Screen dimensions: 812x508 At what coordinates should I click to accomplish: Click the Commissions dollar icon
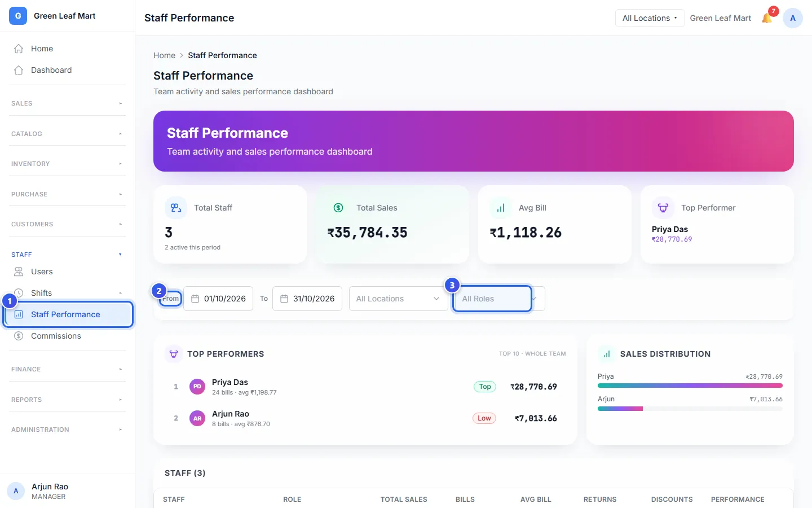19,336
